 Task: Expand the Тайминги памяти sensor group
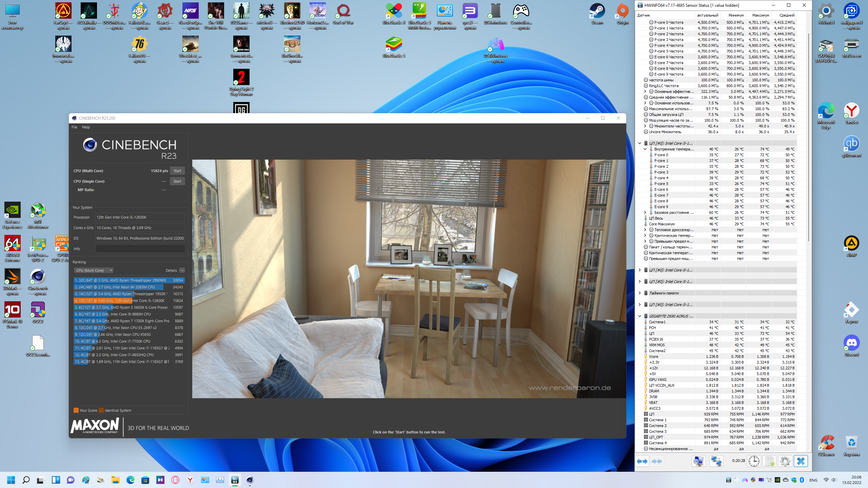(639, 293)
